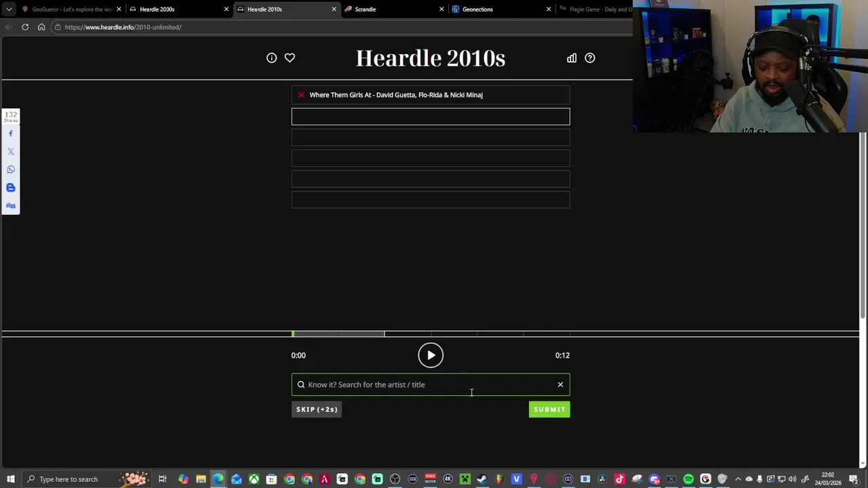Viewport: 868px width, 488px height.
Task: Open the volume control in the tray
Action: pos(792,479)
